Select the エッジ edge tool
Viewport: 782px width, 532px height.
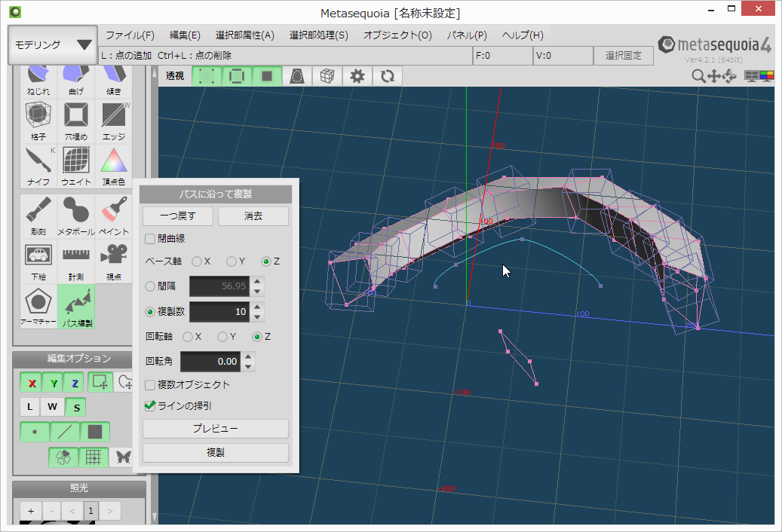pos(114,121)
